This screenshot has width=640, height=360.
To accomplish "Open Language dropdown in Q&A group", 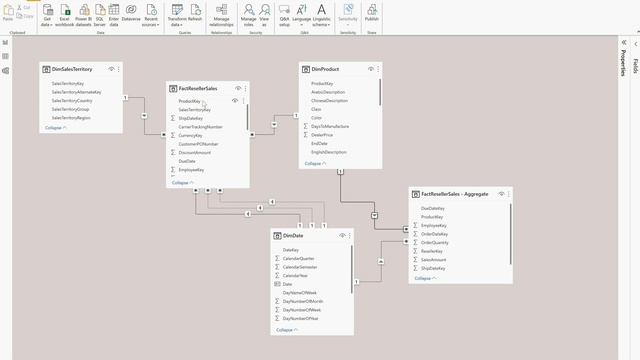I will pos(302,16).
